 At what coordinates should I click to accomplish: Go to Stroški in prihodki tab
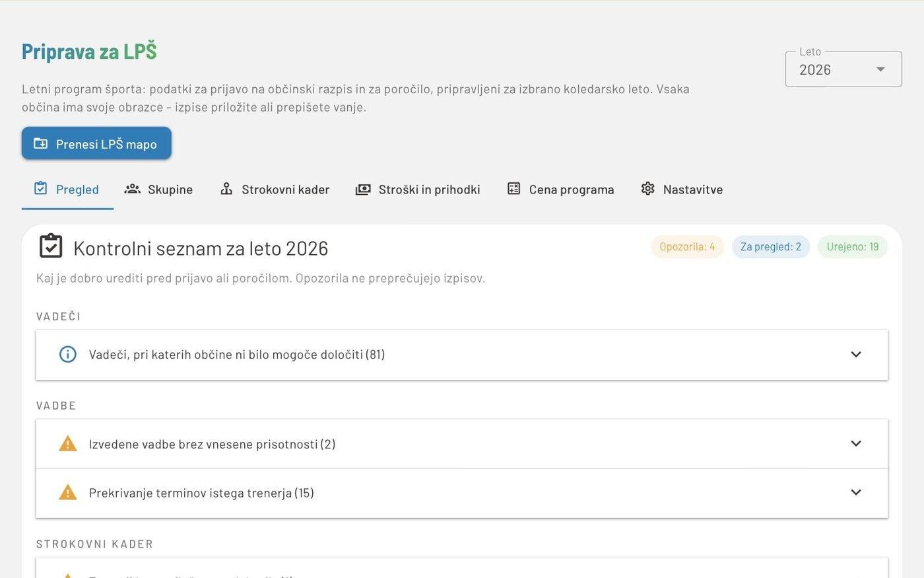pos(418,190)
